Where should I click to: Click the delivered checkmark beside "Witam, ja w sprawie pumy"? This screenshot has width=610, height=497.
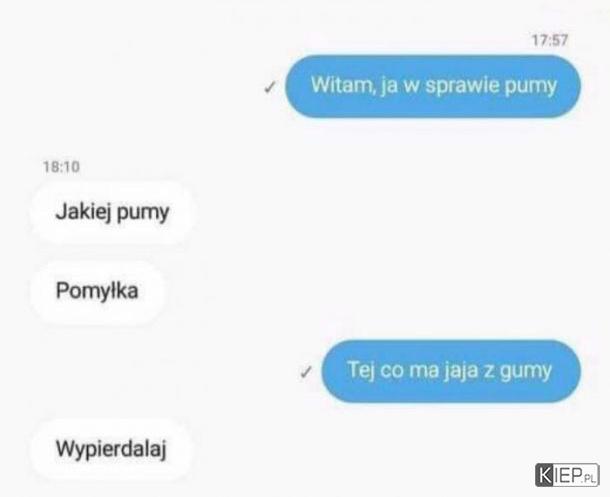tap(270, 88)
